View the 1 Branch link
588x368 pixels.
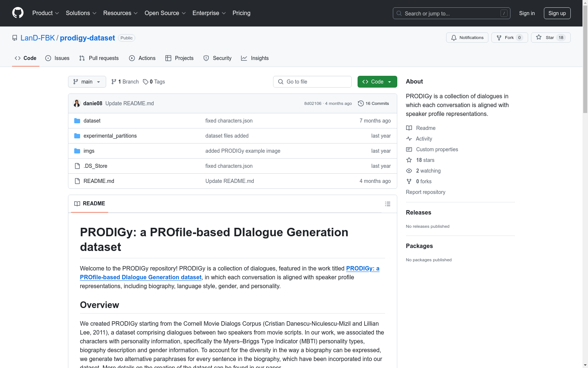tap(125, 82)
